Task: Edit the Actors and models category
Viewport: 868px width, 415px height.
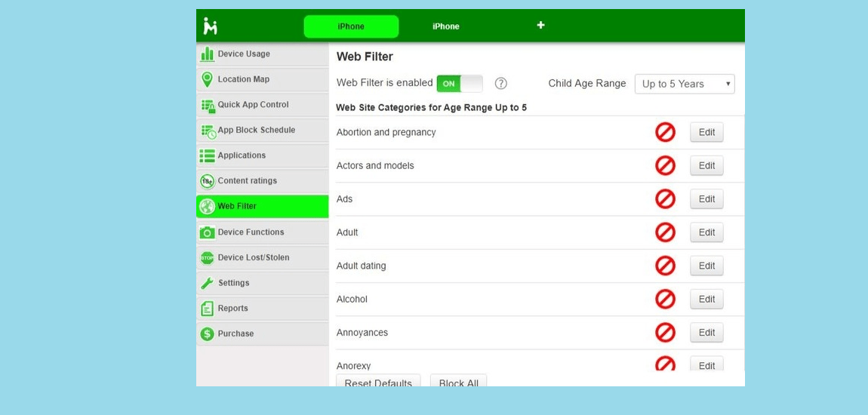Action: (x=706, y=165)
